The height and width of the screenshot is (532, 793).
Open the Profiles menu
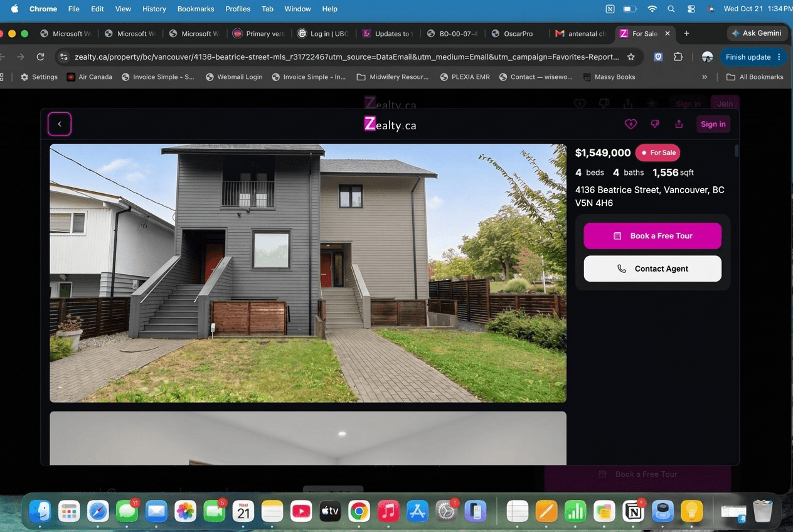[x=238, y=9]
